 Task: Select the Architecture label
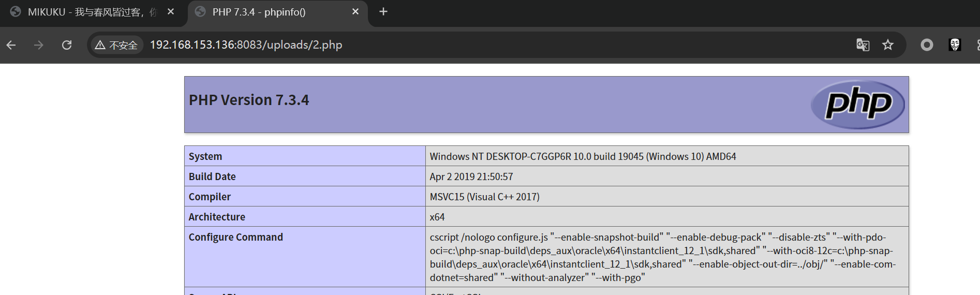pyautogui.click(x=217, y=217)
